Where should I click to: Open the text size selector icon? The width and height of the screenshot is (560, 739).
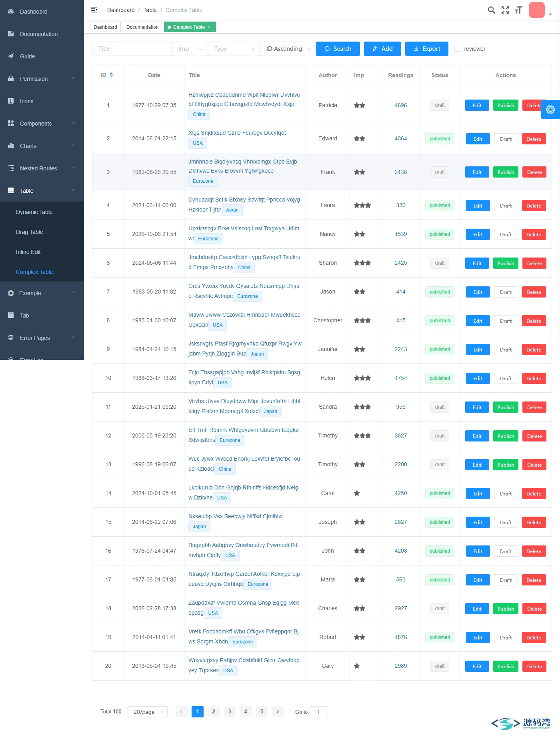(519, 10)
